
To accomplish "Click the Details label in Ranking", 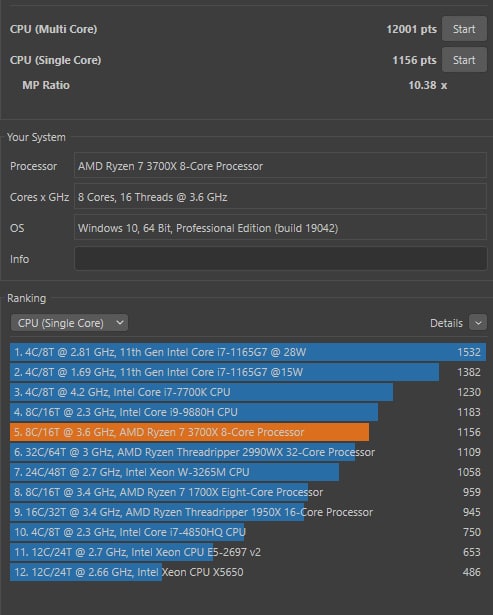I will 446,323.
